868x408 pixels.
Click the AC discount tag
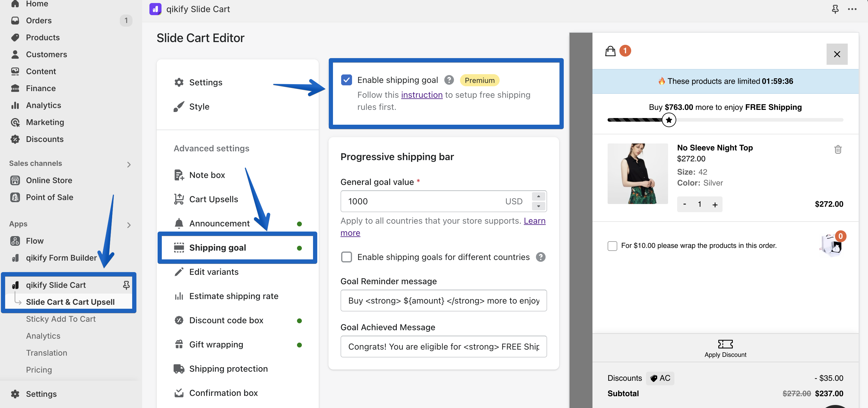tap(660, 378)
